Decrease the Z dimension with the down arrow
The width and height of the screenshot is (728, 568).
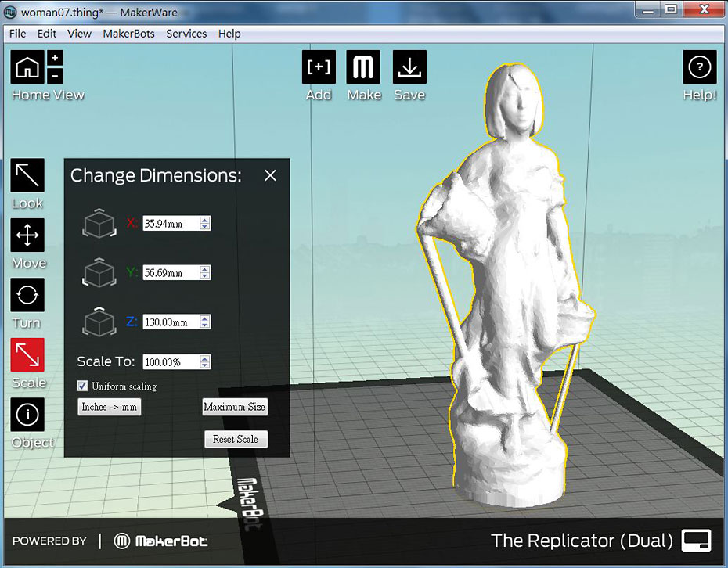[x=205, y=325]
